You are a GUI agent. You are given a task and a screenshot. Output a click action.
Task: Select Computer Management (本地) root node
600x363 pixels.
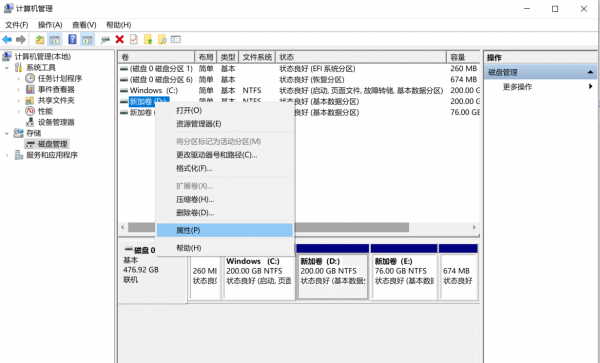[x=42, y=57]
